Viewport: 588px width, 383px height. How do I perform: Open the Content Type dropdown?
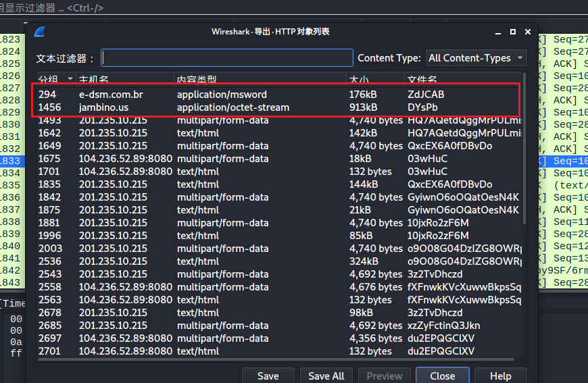point(476,58)
